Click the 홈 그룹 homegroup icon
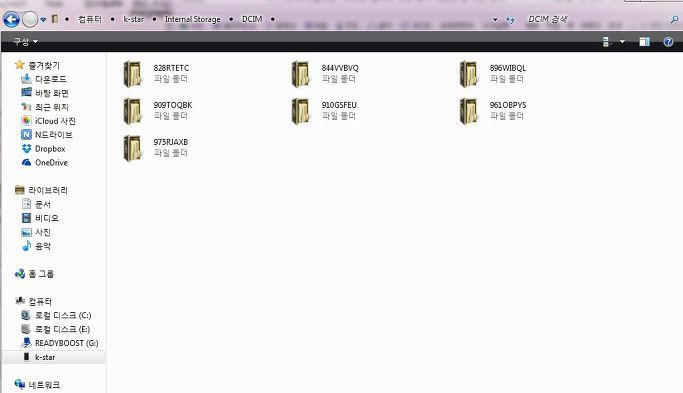 [20, 274]
